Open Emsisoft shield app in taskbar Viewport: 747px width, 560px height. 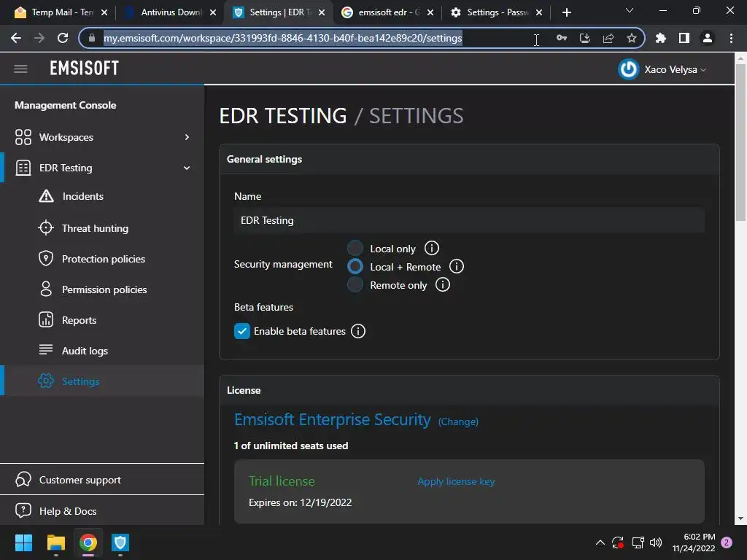pyautogui.click(x=120, y=542)
